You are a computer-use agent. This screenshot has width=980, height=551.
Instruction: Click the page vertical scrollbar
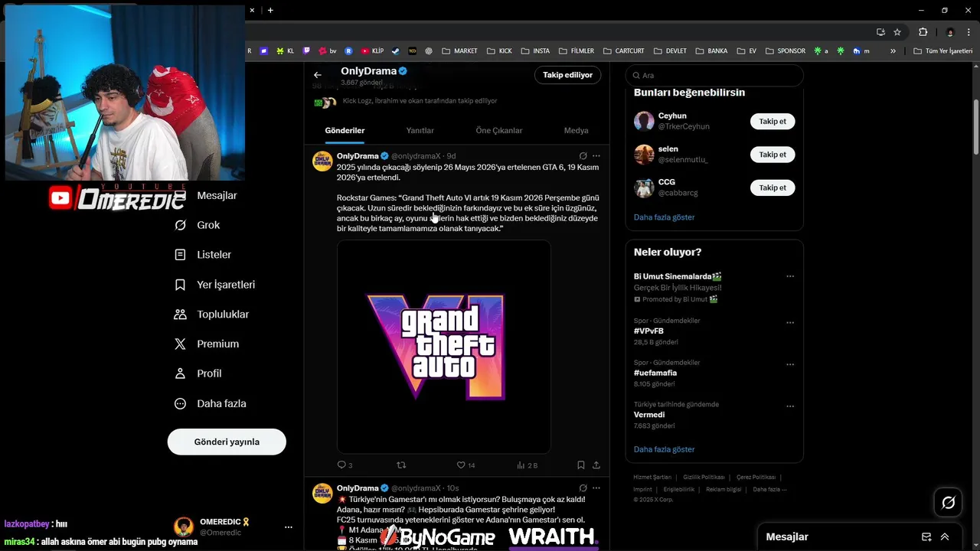pos(976,128)
